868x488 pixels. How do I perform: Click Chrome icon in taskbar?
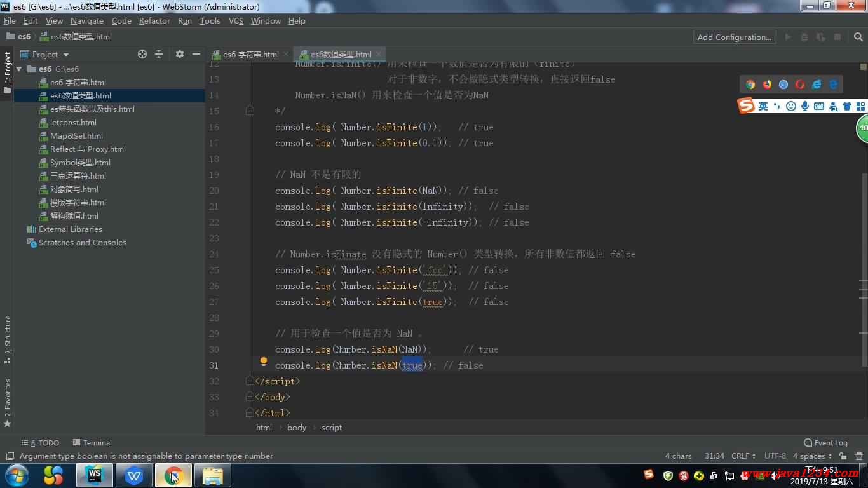pos(173,475)
